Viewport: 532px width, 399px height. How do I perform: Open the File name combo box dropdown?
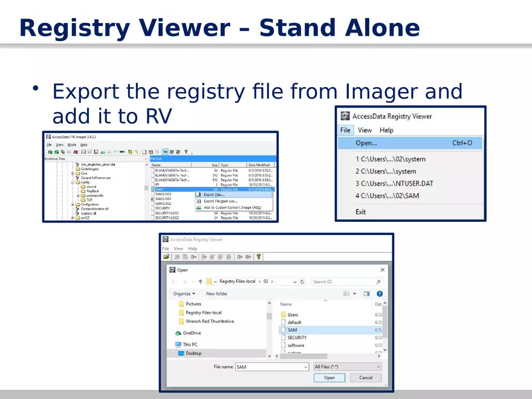[x=305, y=366]
